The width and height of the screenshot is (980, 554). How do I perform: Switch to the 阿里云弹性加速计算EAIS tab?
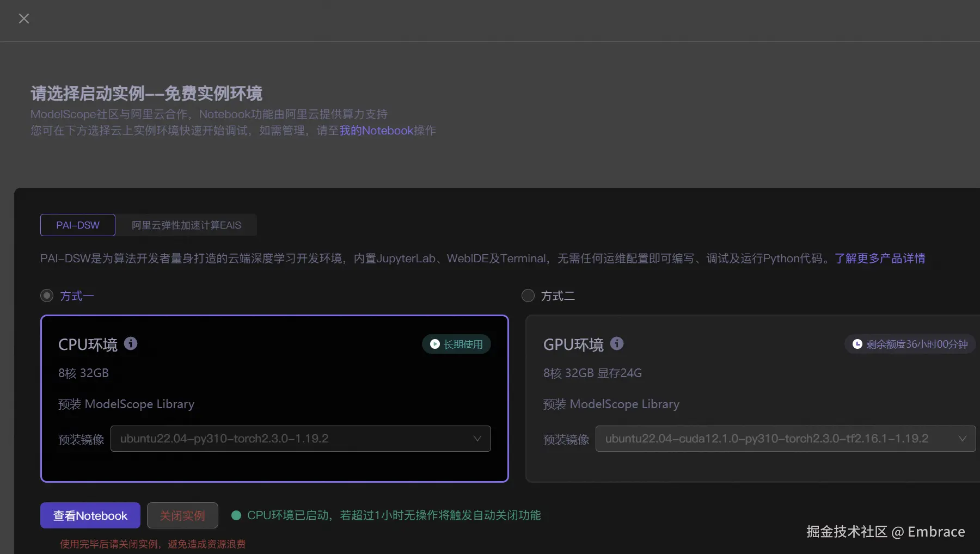(186, 225)
